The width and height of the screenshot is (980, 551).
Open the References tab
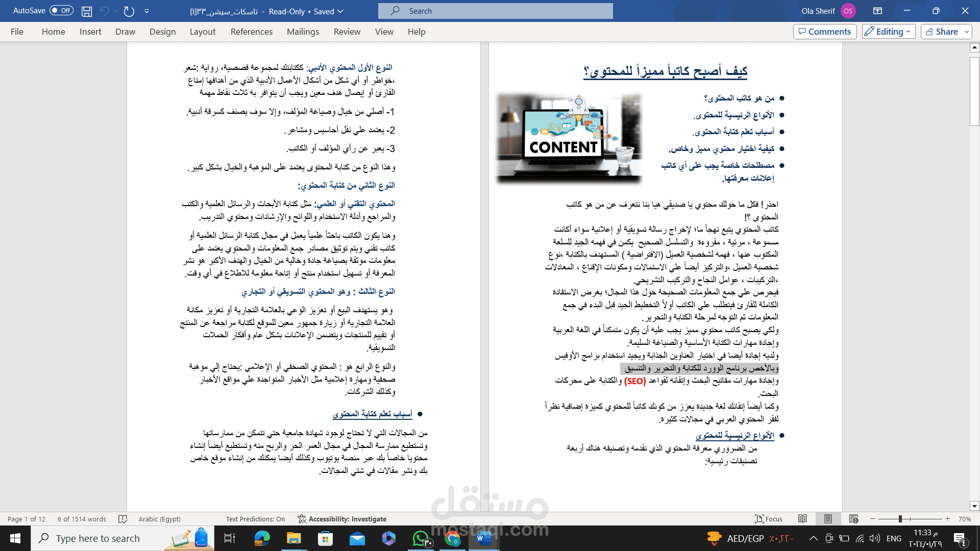click(251, 32)
